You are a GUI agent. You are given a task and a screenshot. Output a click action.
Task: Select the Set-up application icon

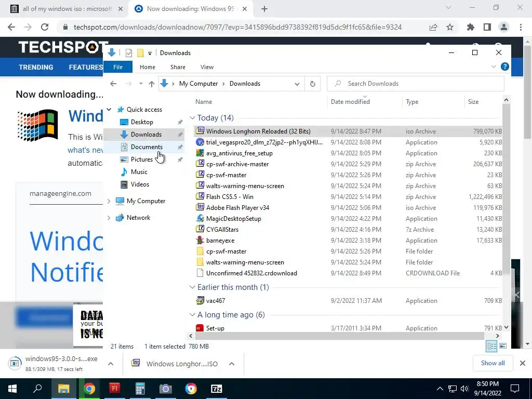pos(200,328)
